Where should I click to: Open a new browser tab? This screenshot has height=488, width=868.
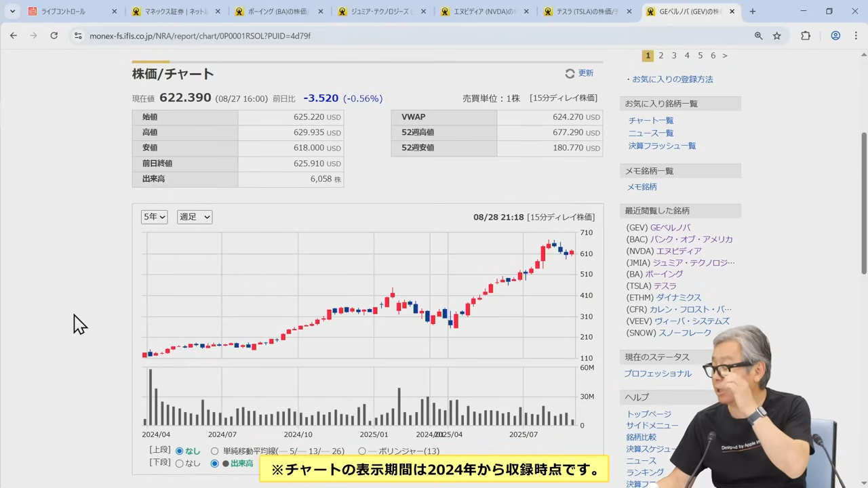click(753, 12)
